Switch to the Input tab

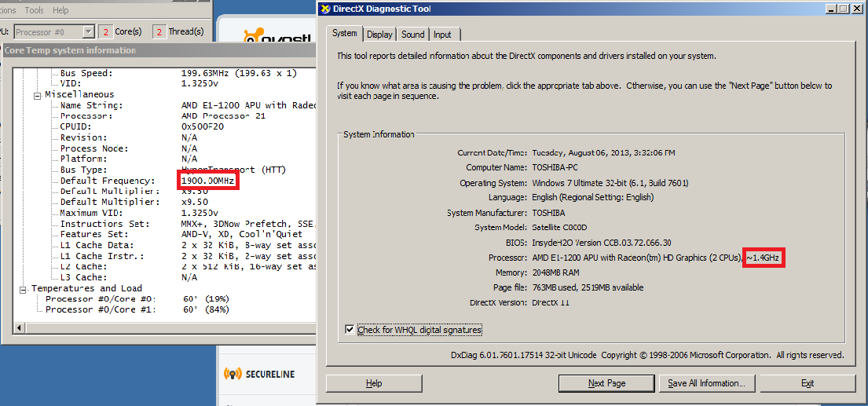click(442, 35)
